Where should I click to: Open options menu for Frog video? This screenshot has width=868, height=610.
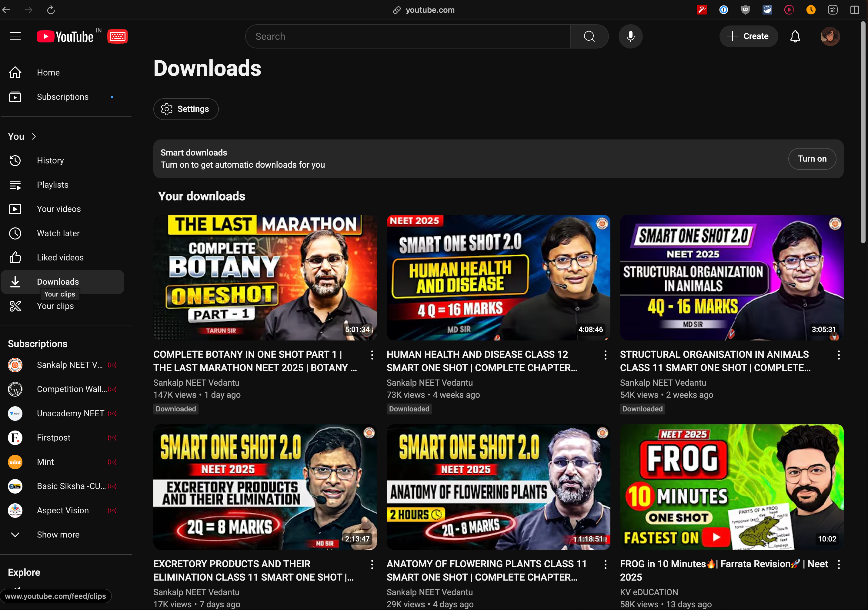[839, 564]
